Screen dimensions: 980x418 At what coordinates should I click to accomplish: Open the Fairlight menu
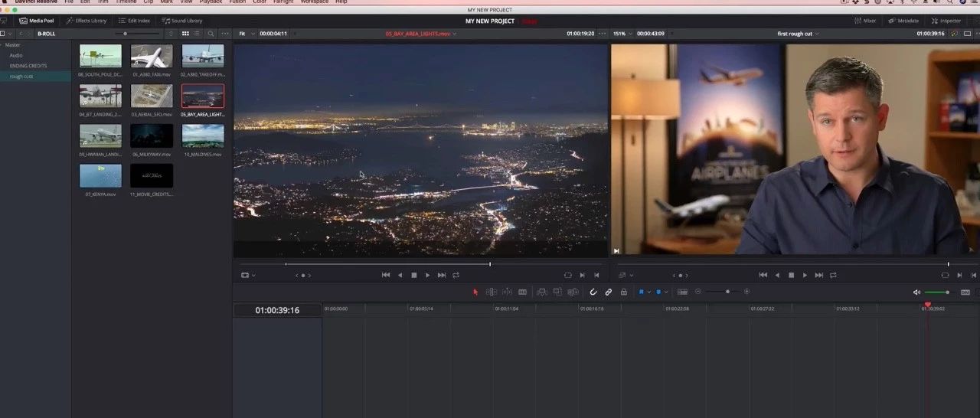[x=282, y=2]
